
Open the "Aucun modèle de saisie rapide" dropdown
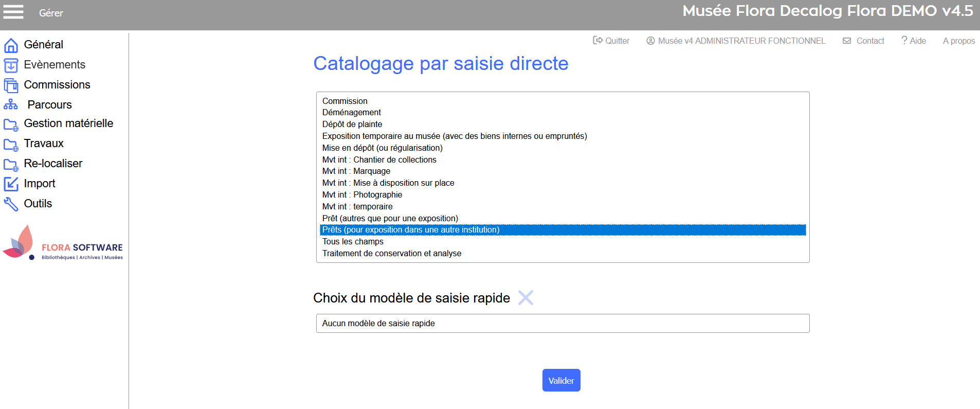pos(562,324)
